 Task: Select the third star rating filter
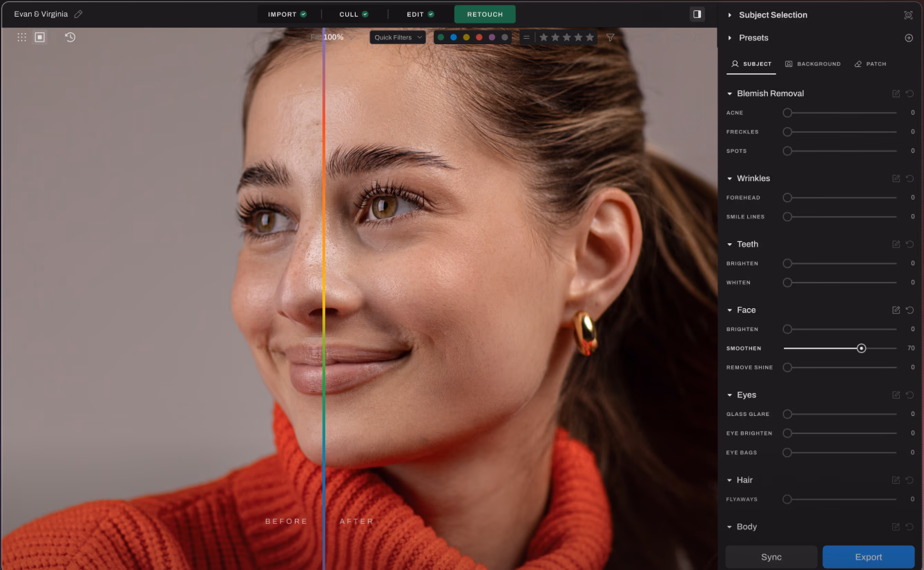[567, 37]
